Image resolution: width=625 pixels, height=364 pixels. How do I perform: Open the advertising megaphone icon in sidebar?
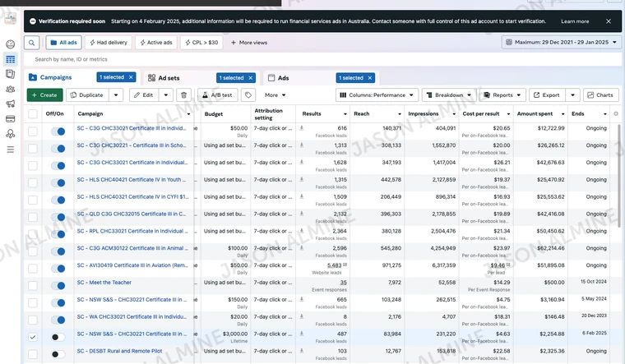click(x=11, y=104)
